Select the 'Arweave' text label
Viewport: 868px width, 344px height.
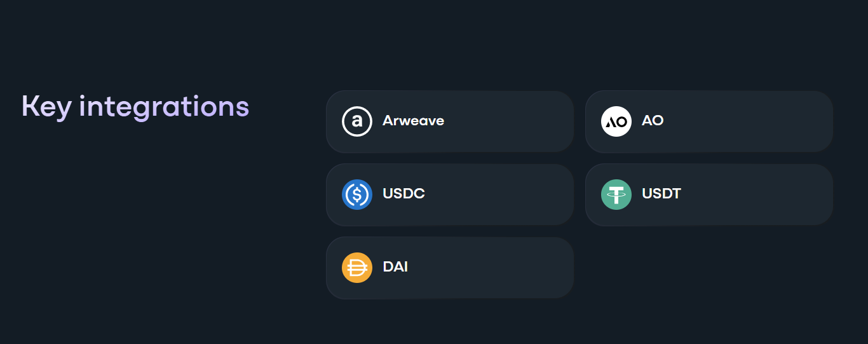tap(413, 121)
